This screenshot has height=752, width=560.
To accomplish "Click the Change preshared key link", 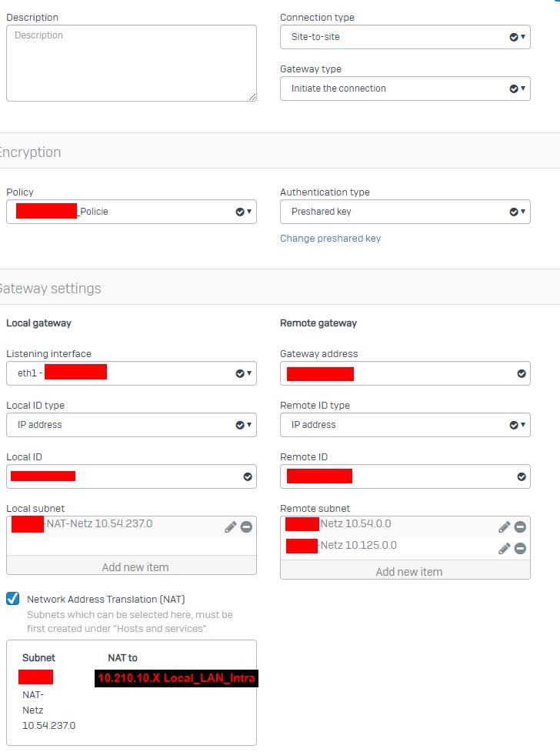I will tap(330, 239).
